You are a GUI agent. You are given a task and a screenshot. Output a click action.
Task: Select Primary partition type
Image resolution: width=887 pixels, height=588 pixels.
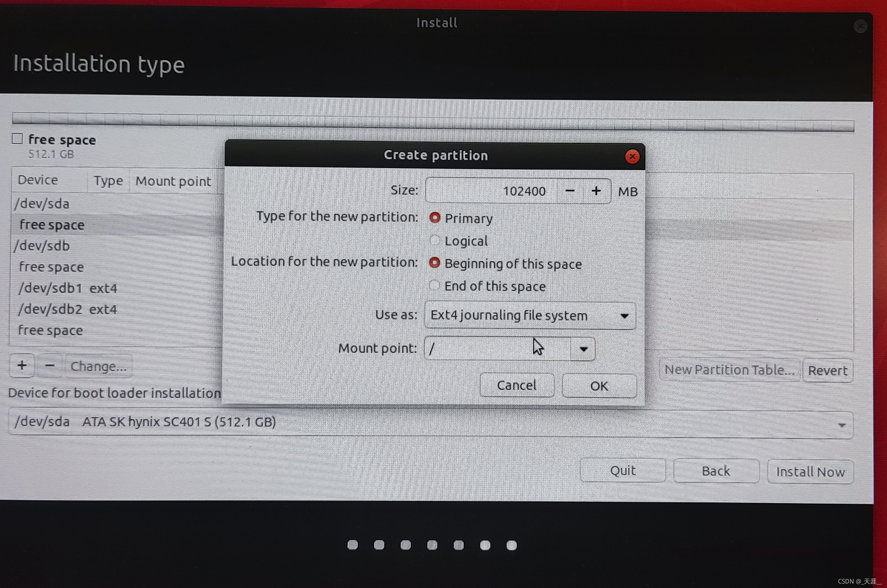435,218
